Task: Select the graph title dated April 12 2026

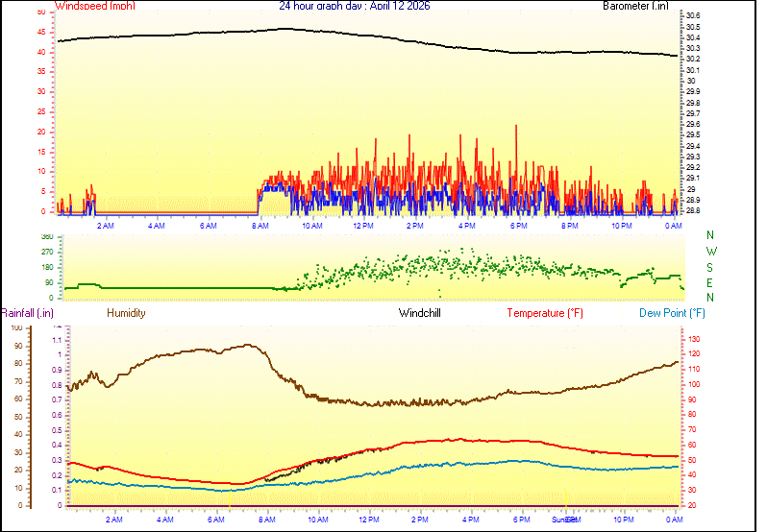Action: pos(355,6)
